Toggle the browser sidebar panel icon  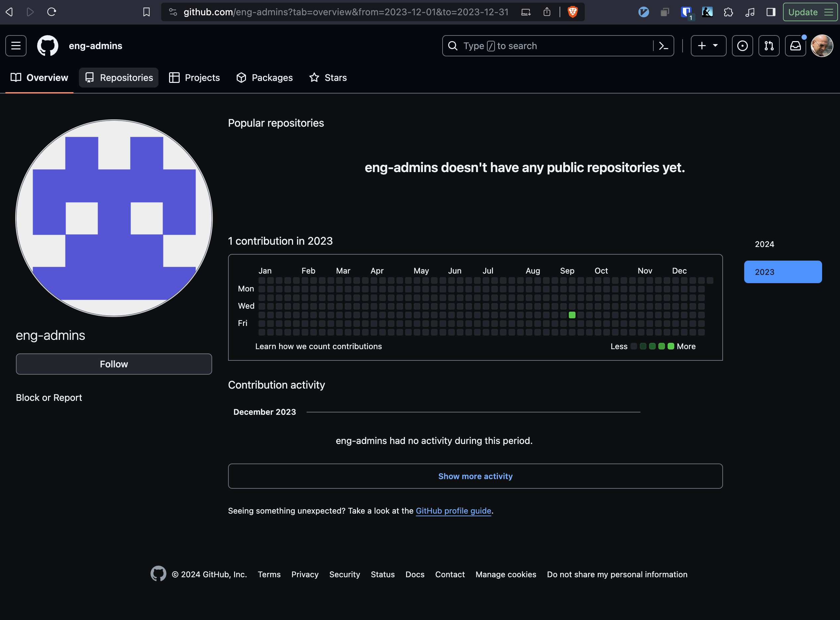tap(771, 12)
